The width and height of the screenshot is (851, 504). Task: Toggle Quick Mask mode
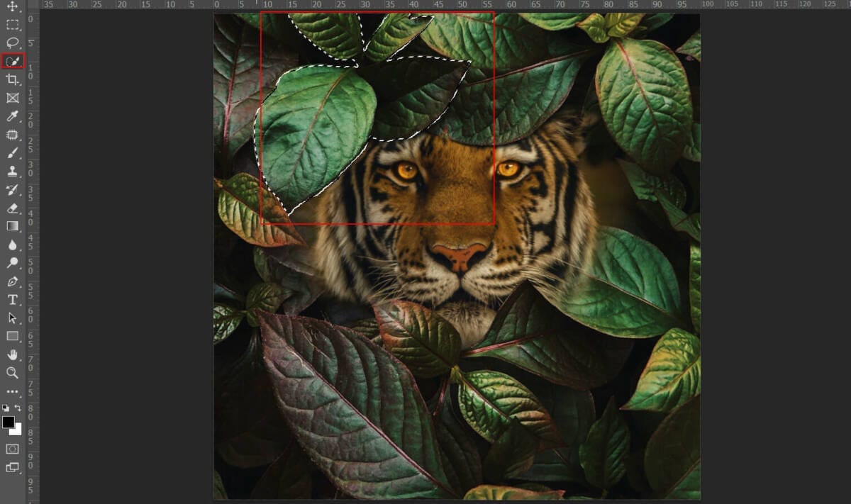point(12,449)
